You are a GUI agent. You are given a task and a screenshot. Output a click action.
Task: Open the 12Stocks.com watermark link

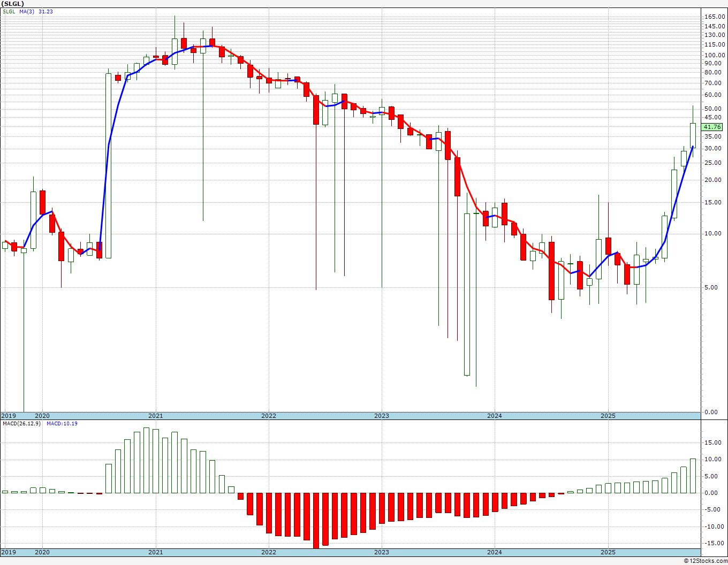[705, 561]
